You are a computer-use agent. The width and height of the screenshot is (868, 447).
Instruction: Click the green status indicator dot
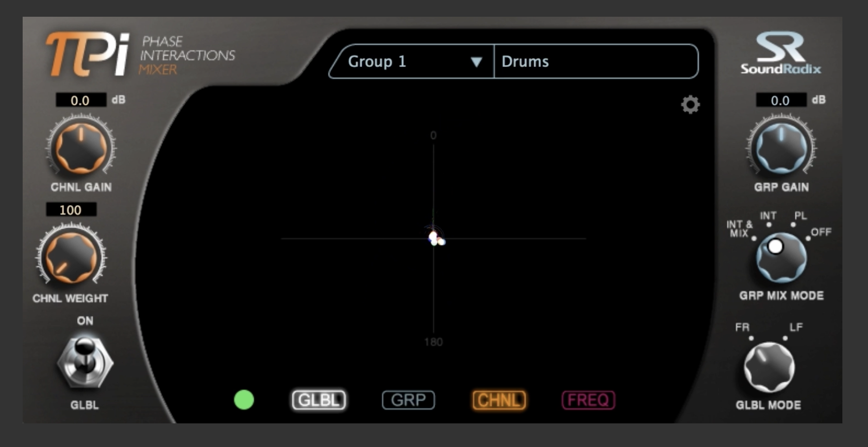[x=244, y=400]
